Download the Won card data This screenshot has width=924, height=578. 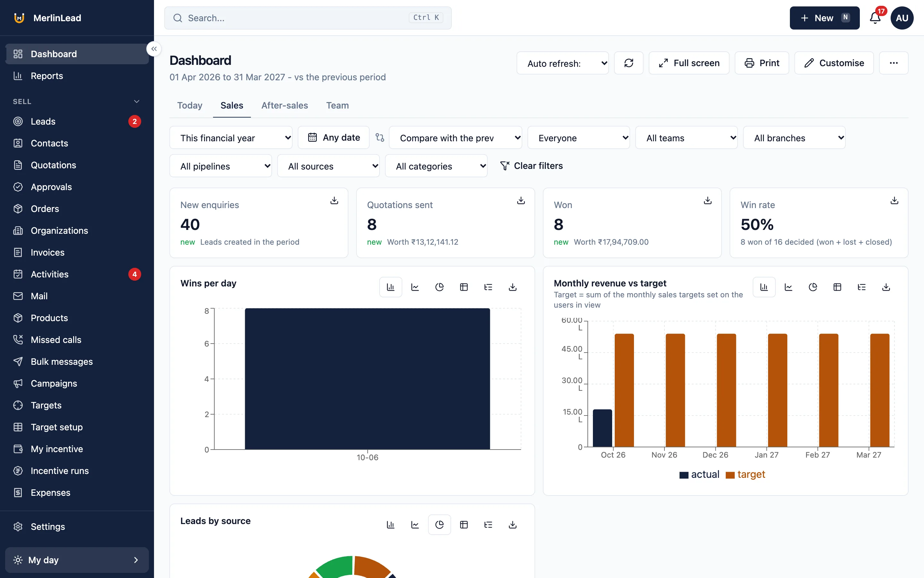pos(707,200)
